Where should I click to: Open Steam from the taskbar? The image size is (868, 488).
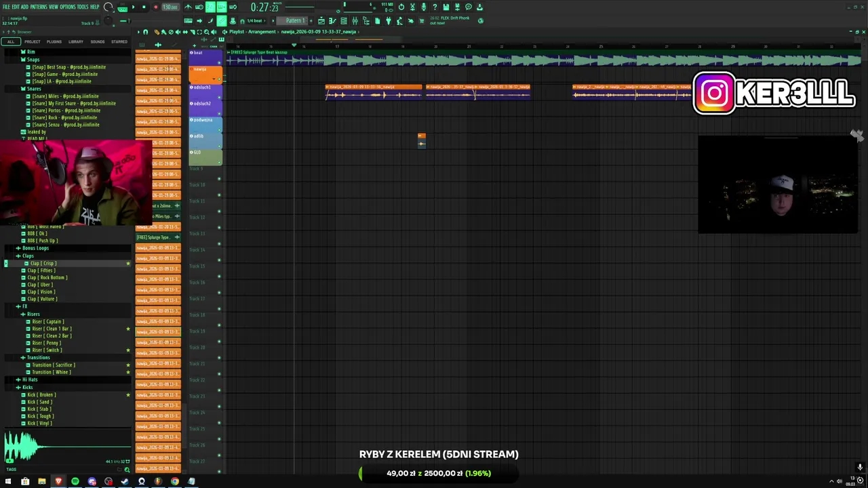[125, 481]
